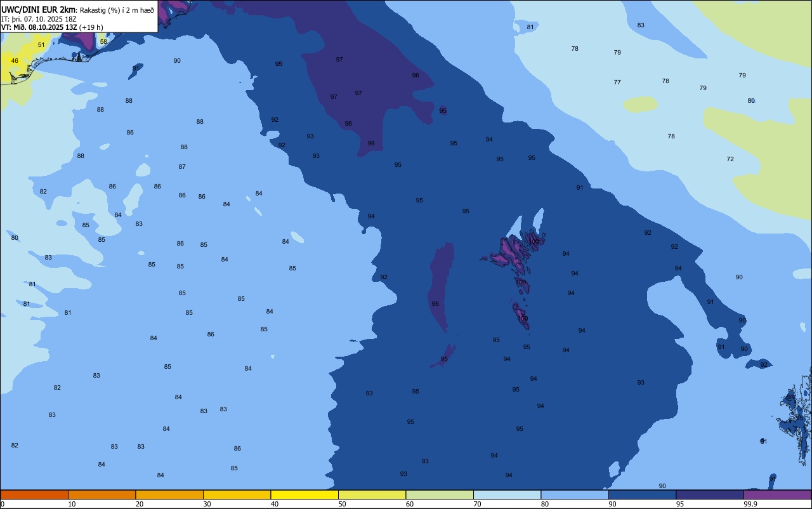
Task: Click the legend scale label '30'
Action: [x=207, y=504]
